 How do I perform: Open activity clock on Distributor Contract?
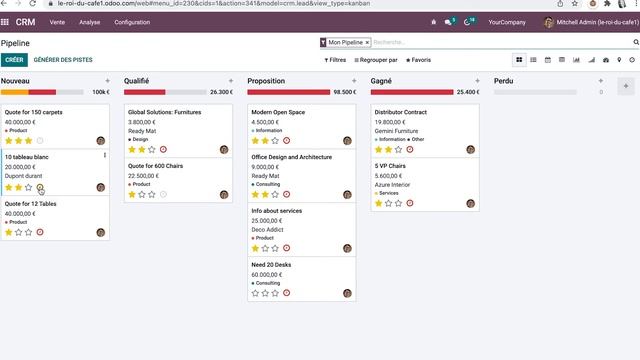(x=410, y=149)
